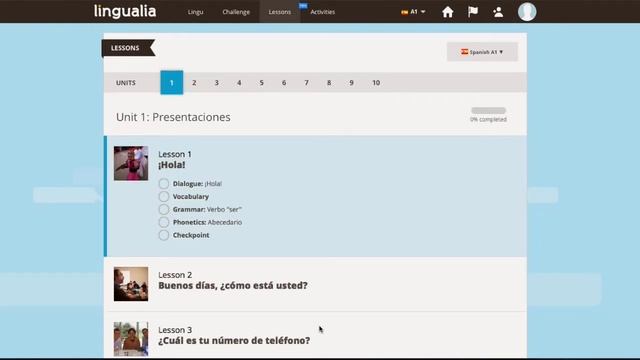Click the 0% completed progress bar
Viewport: 640px width, 360px height.
pyautogui.click(x=489, y=111)
